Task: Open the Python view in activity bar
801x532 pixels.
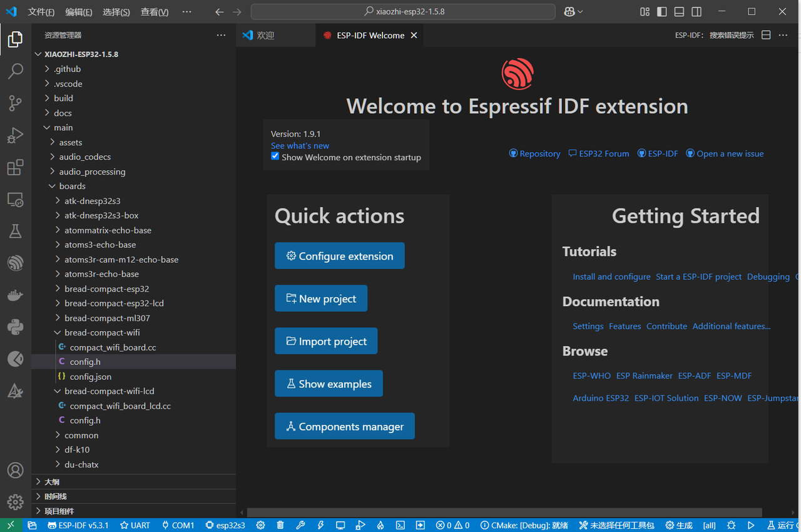Action: [x=15, y=327]
